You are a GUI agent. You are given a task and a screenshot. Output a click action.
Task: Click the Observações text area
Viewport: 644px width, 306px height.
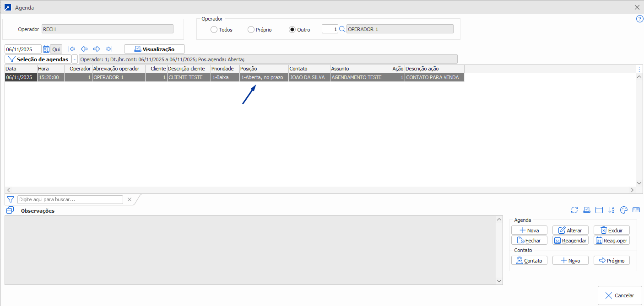coord(250,250)
